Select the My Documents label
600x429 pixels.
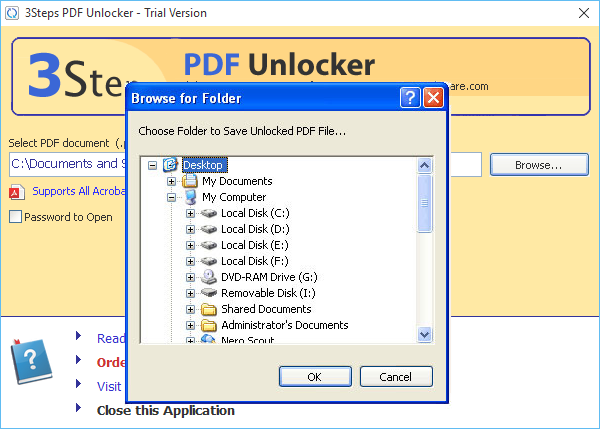[237, 181]
